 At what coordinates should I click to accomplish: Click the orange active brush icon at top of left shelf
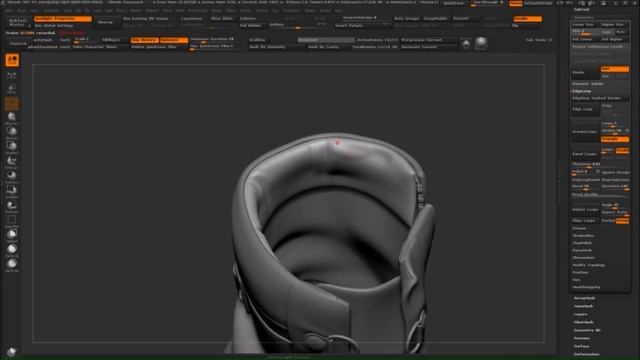12,60
